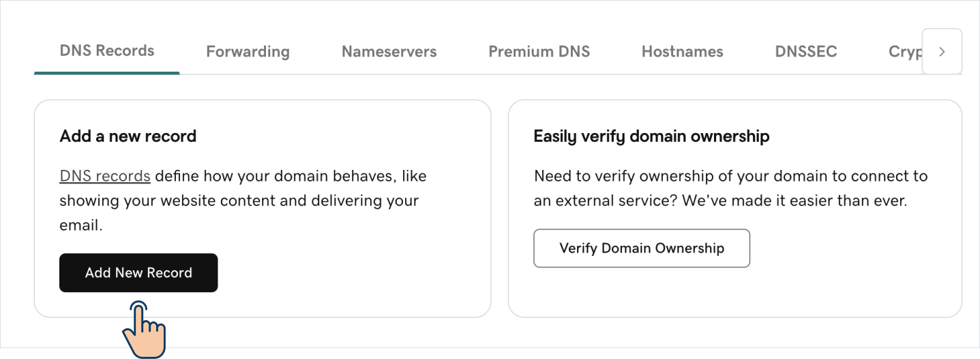Open the Nameservers tab
This screenshot has width=980, height=359.
389,51
